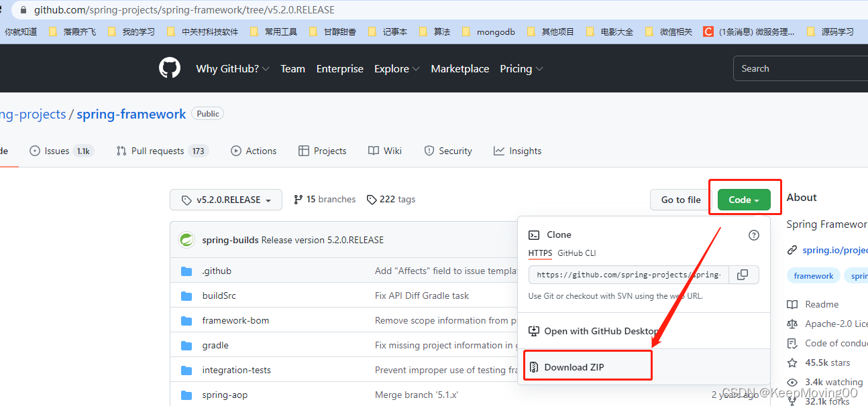The height and width of the screenshot is (406, 868).
Task: Click the GitHub octocat logo
Action: point(170,68)
